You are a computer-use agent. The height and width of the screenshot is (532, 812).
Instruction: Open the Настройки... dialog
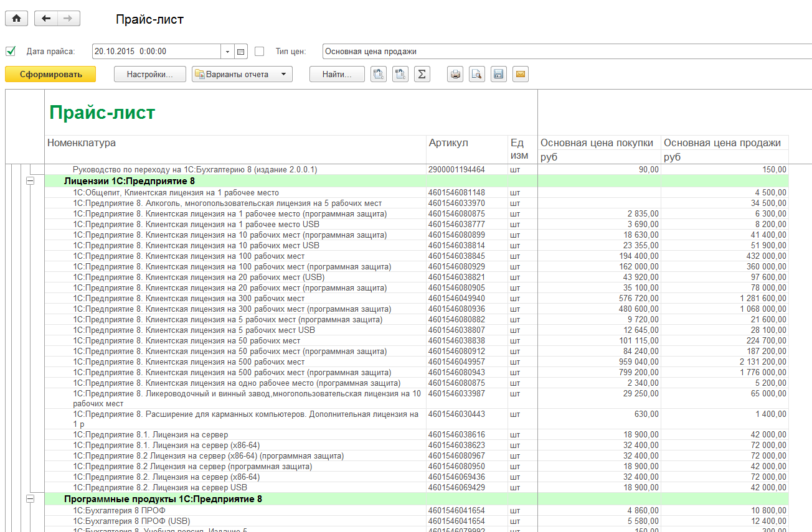[x=150, y=75]
